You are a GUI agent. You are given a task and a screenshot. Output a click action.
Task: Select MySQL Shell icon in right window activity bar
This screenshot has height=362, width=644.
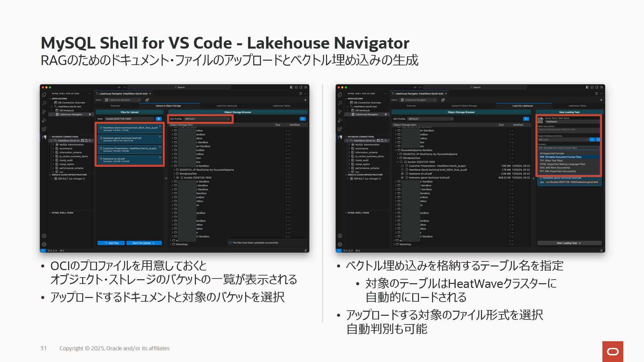[340, 137]
